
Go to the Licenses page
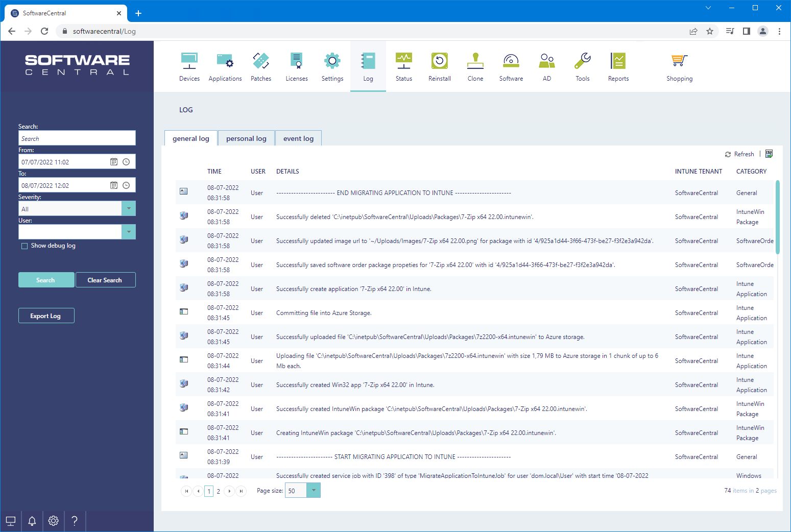(297, 67)
